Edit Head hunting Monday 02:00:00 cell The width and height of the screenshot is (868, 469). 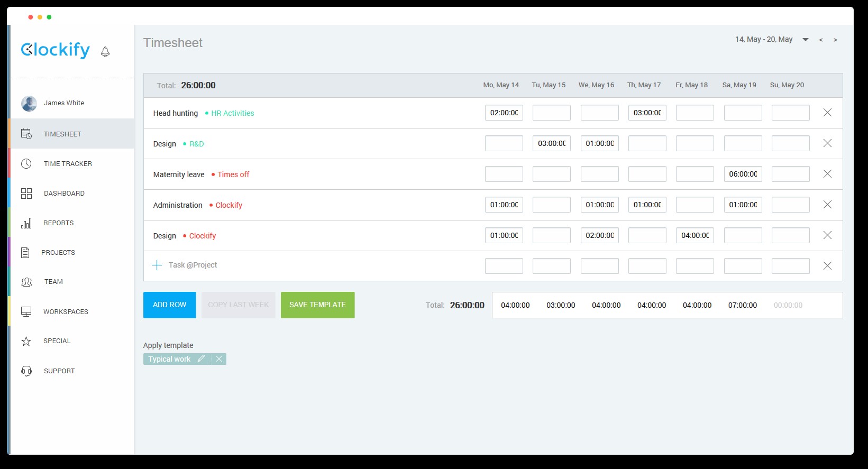(x=504, y=113)
